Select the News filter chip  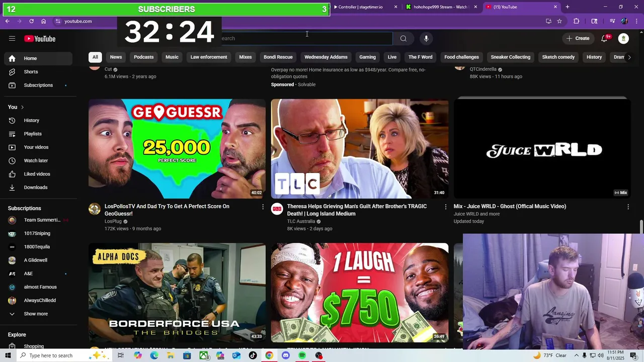coord(116,57)
